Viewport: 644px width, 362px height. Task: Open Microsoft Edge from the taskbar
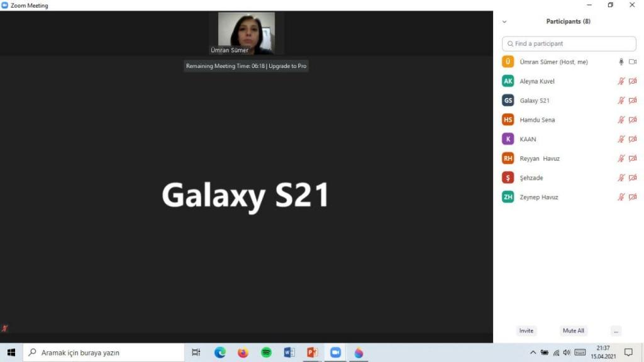(219, 353)
